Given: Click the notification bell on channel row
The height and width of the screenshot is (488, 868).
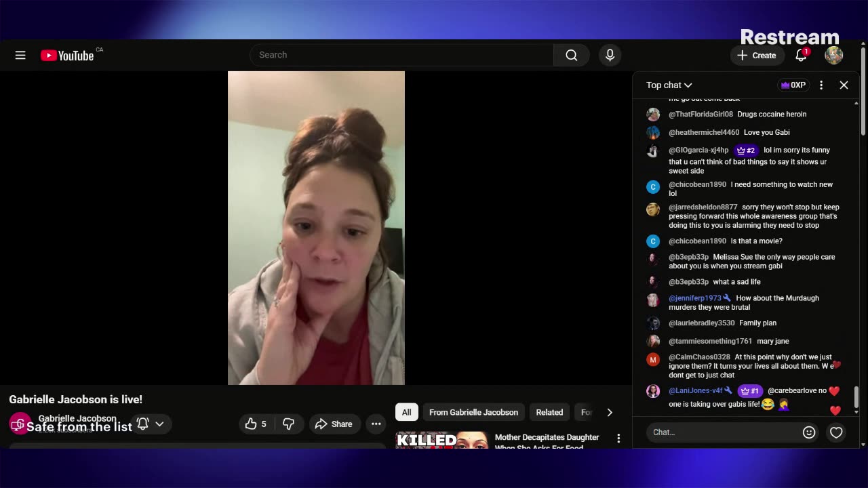Looking at the screenshot, I should pyautogui.click(x=142, y=424).
